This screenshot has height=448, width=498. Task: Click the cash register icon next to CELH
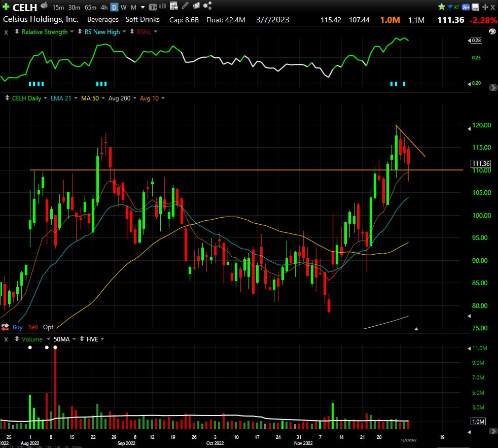click(x=44, y=6)
